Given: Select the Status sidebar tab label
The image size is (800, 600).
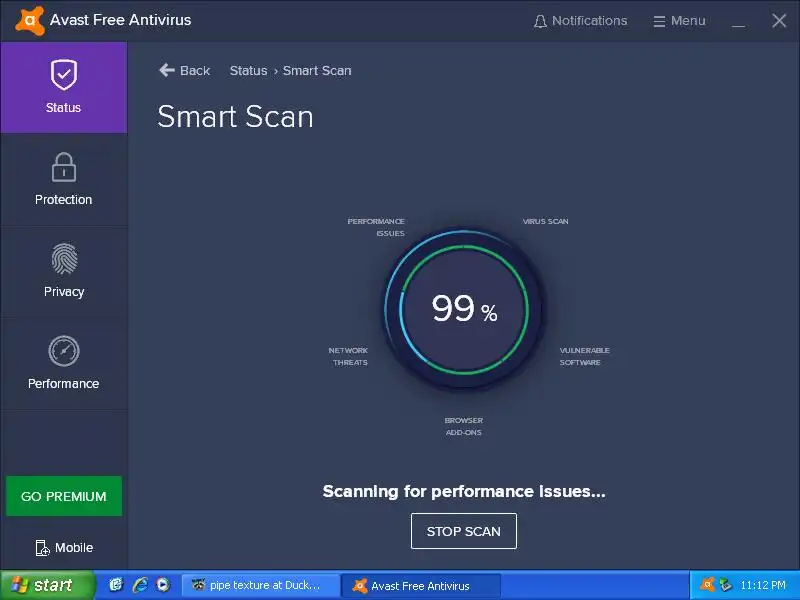Looking at the screenshot, I should tap(63, 108).
